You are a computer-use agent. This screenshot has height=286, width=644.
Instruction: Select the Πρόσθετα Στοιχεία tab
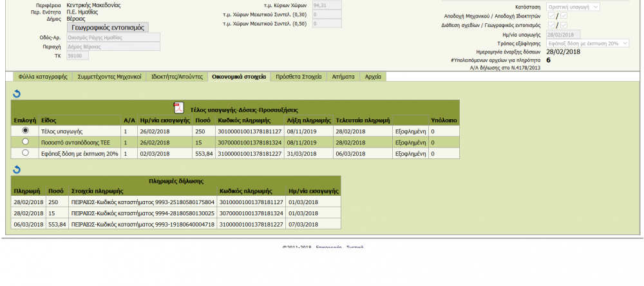[x=298, y=76]
